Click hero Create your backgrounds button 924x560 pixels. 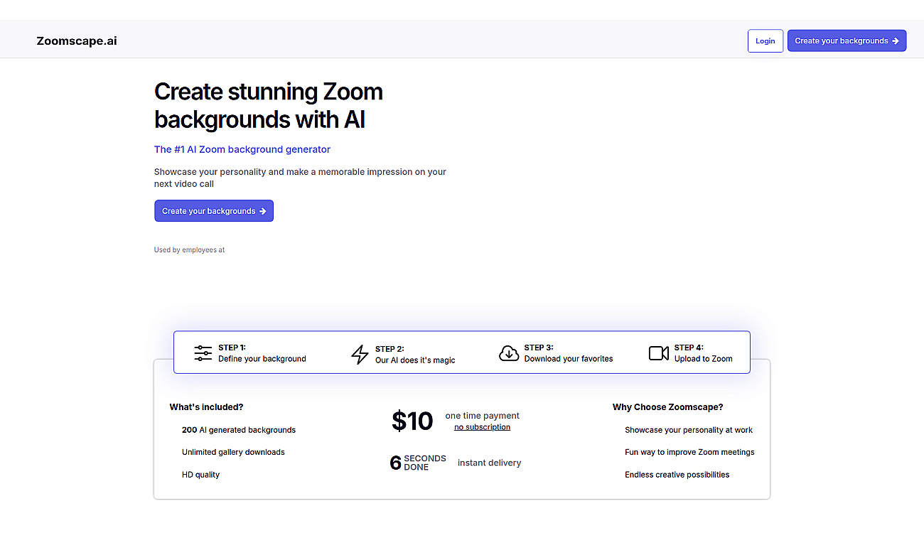pos(214,211)
